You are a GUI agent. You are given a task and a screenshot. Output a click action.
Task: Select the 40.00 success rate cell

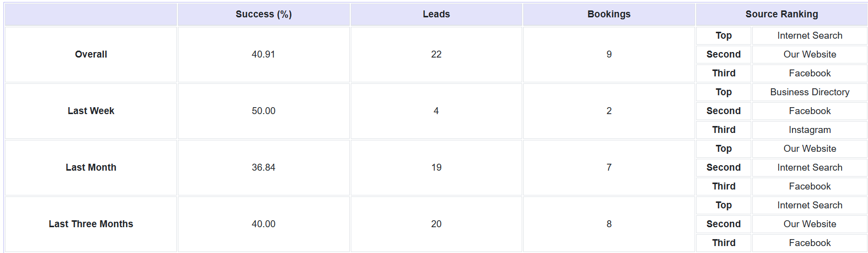tap(263, 224)
